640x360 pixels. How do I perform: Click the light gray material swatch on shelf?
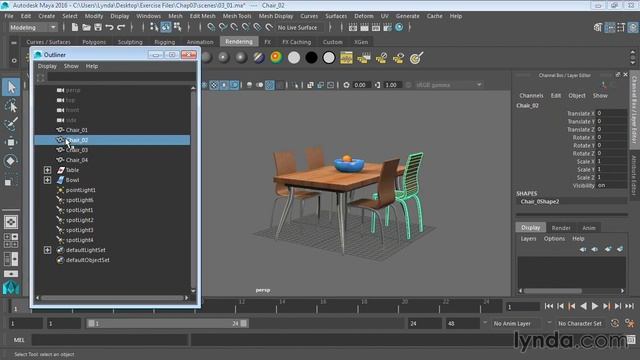tap(294, 58)
